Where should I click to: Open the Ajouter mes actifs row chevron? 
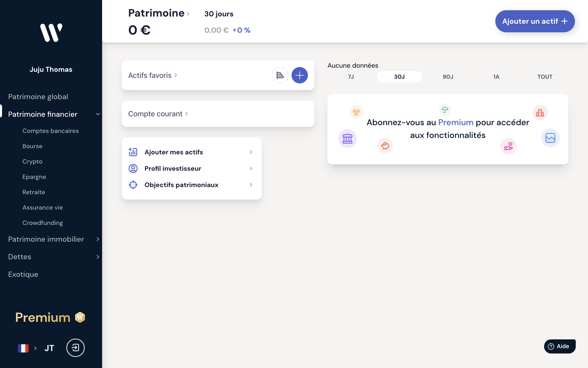[x=251, y=152]
